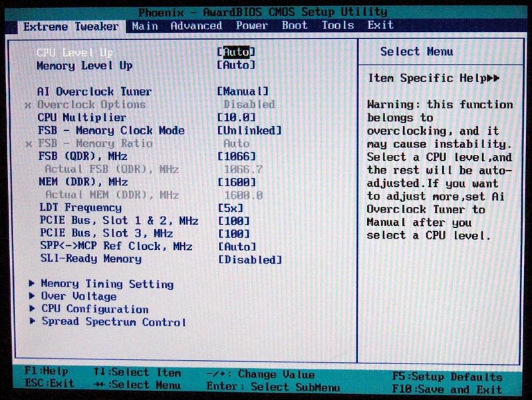The width and height of the screenshot is (532, 400).
Task: Click the Actual MEM (DDR) 1600.0 readout
Action: [x=243, y=195]
